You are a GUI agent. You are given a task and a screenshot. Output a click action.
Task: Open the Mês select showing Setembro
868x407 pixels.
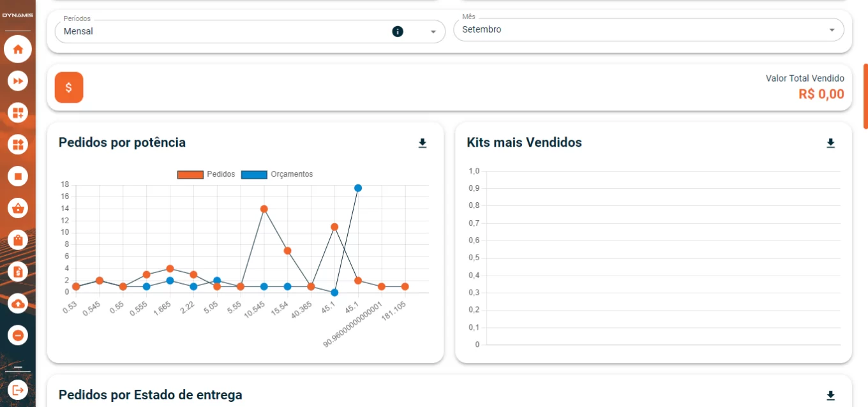638,30
